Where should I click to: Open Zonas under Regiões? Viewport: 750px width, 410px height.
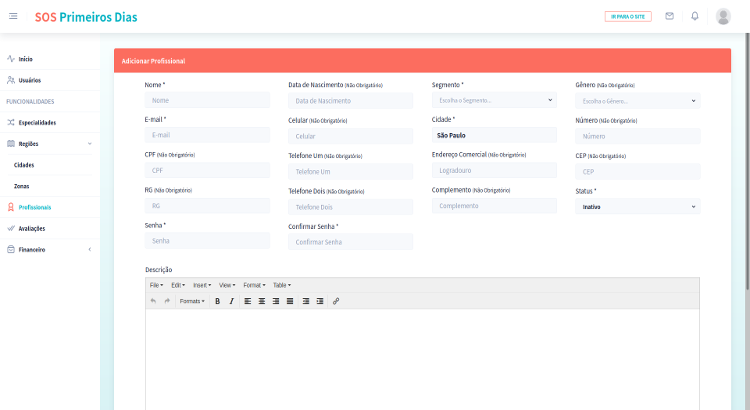(22, 186)
